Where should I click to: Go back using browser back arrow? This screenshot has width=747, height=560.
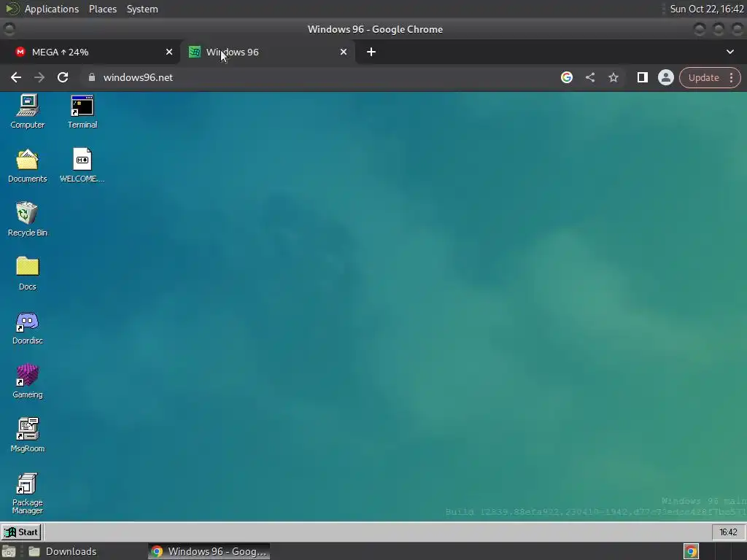click(16, 77)
